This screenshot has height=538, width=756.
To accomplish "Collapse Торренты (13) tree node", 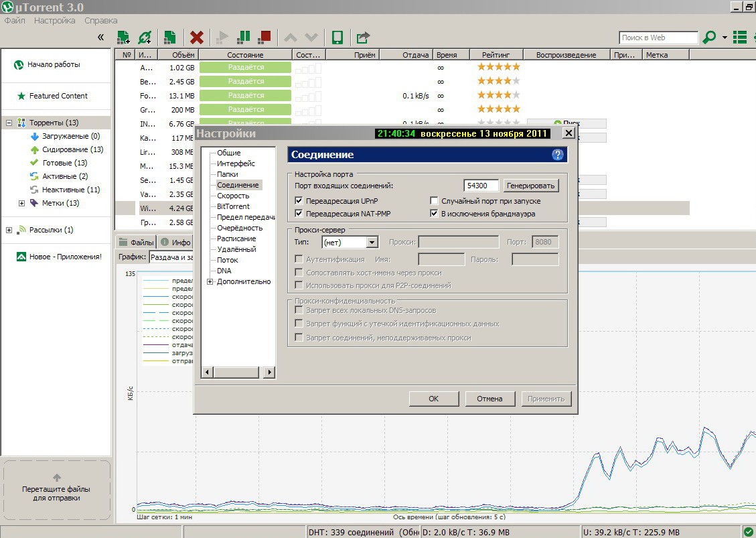I will click(9, 123).
